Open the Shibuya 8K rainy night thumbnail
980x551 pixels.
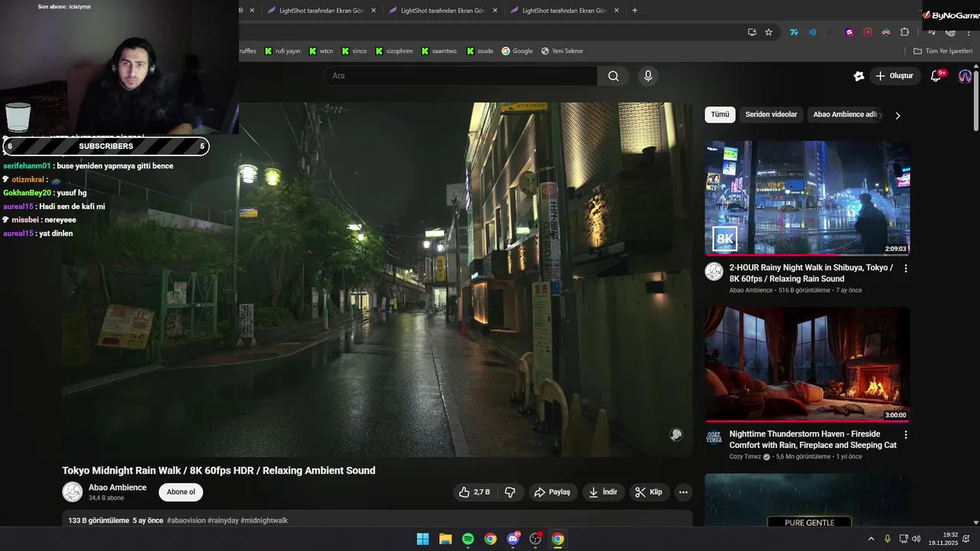(807, 197)
